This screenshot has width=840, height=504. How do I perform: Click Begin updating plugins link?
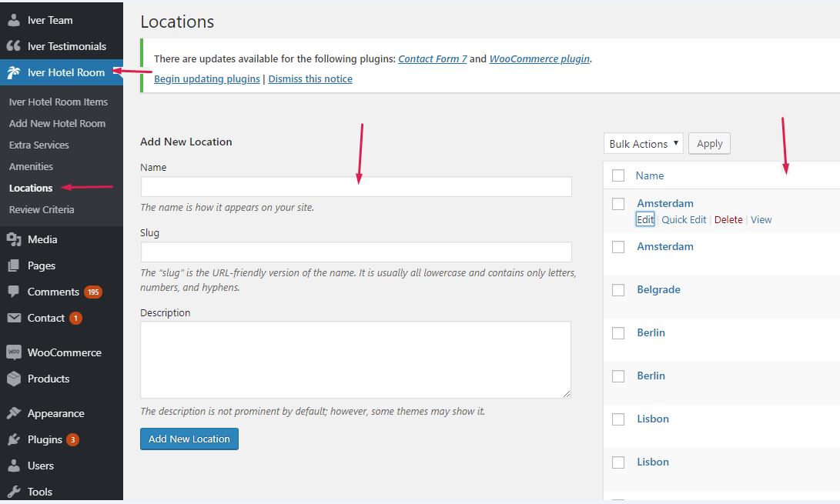207,78
